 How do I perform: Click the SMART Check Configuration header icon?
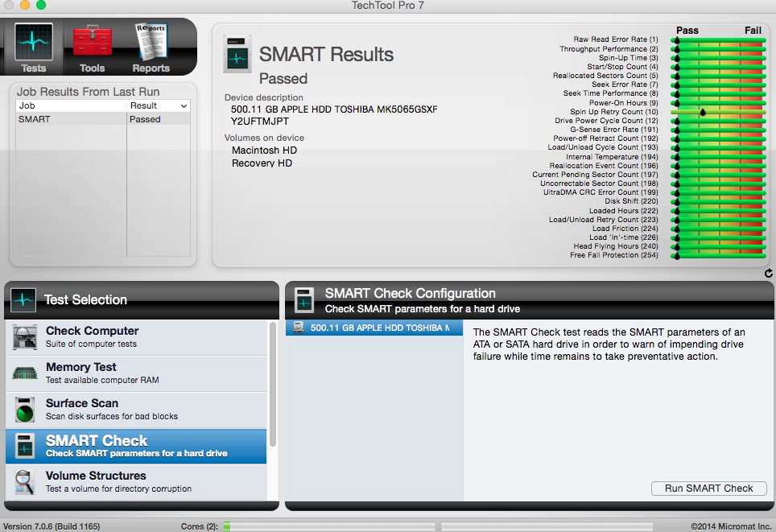point(304,300)
